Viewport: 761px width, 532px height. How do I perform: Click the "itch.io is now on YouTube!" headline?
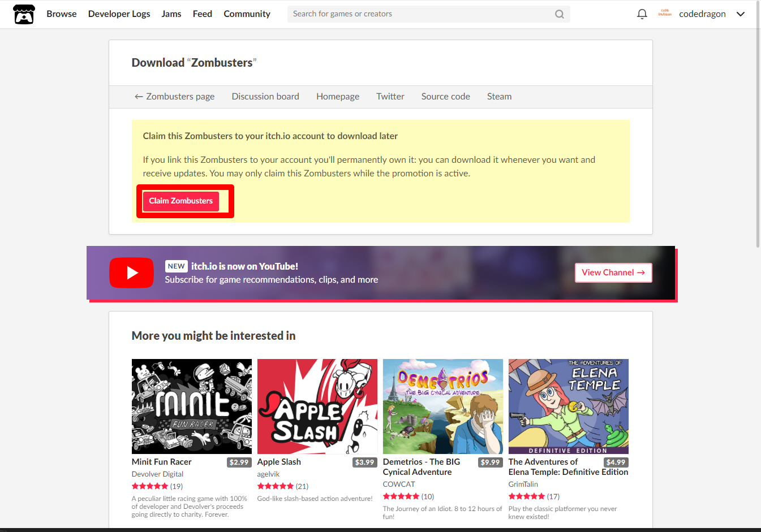point(244,266)
